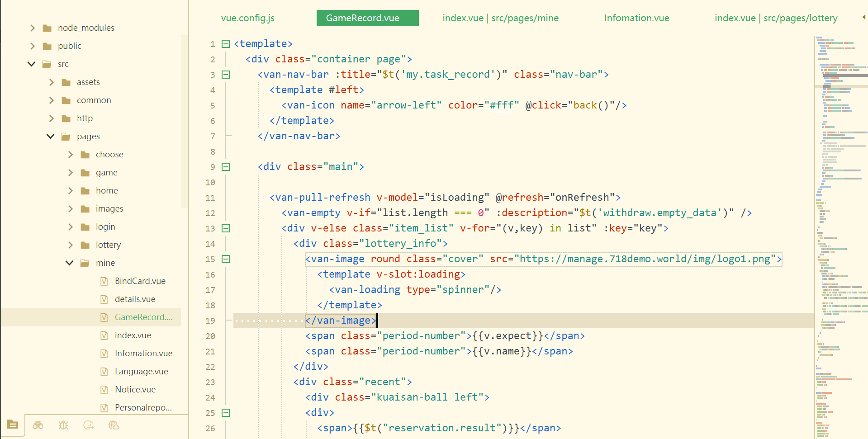Open Notice.vue from the file tree
This screenshot has height=439, width=868.
coord(135,390)
